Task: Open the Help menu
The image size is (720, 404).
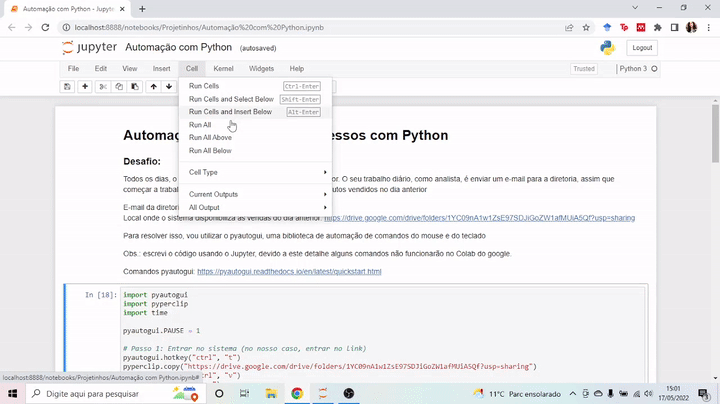Action: coord(297,69)
